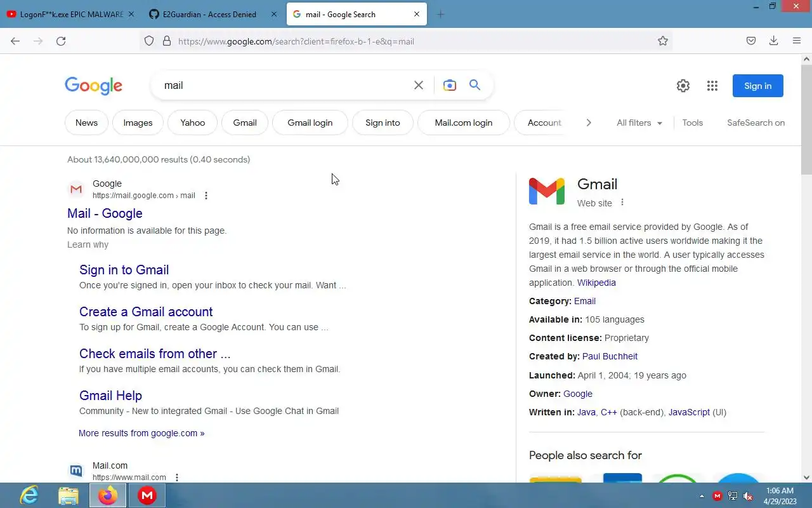Image resolution: width=812 pixels, height=508 pixels.
Task: Click the page scrollbar down arrow
Action: coord(806,478)
